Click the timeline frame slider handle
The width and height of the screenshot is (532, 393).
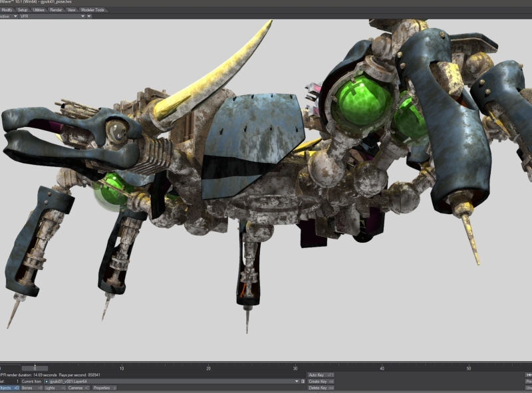(x=35, y=368)
